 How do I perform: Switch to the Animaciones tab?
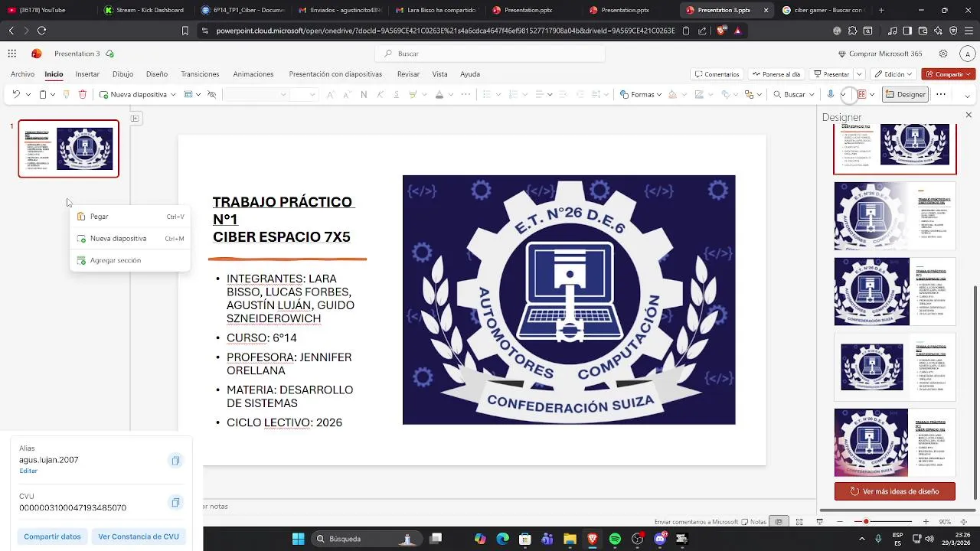(x=253, y=74)
